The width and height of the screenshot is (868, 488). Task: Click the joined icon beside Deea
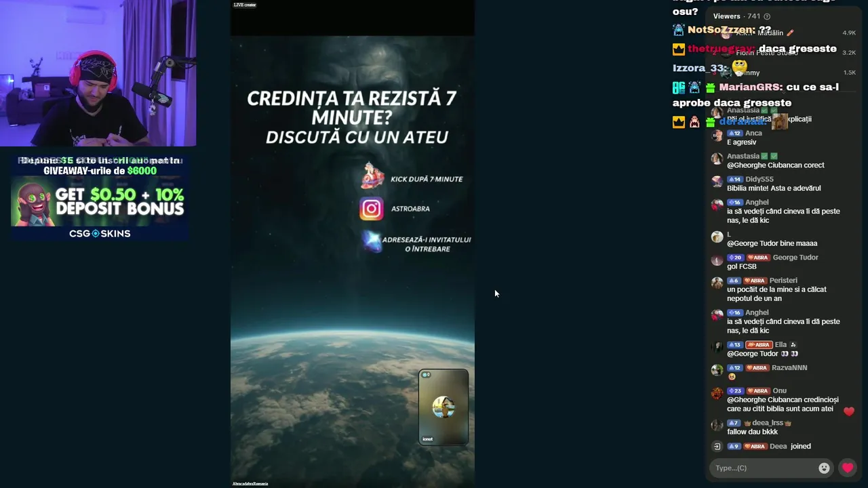pyautogui.click(x=717, y=446)
